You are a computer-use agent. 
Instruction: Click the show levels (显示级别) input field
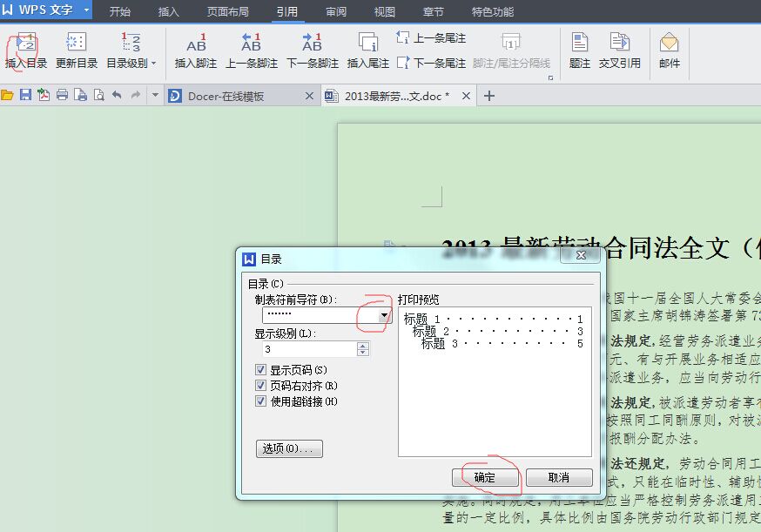310,349
